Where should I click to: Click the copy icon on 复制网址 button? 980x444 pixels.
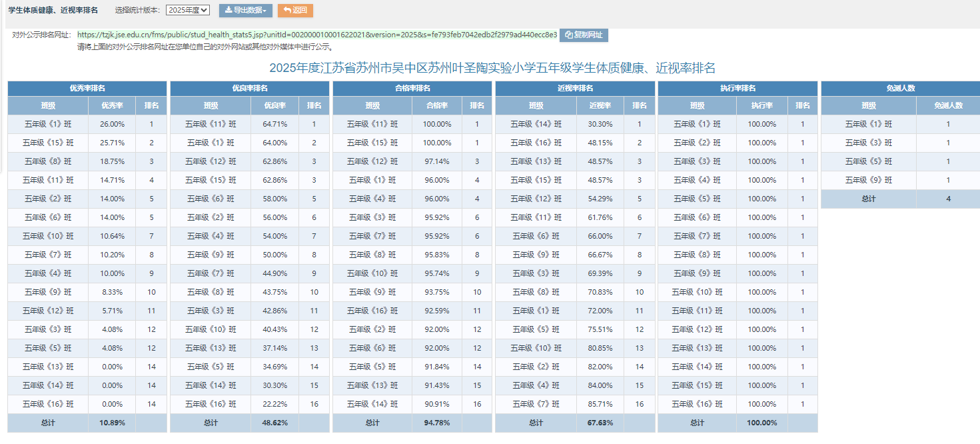point(569,35)
